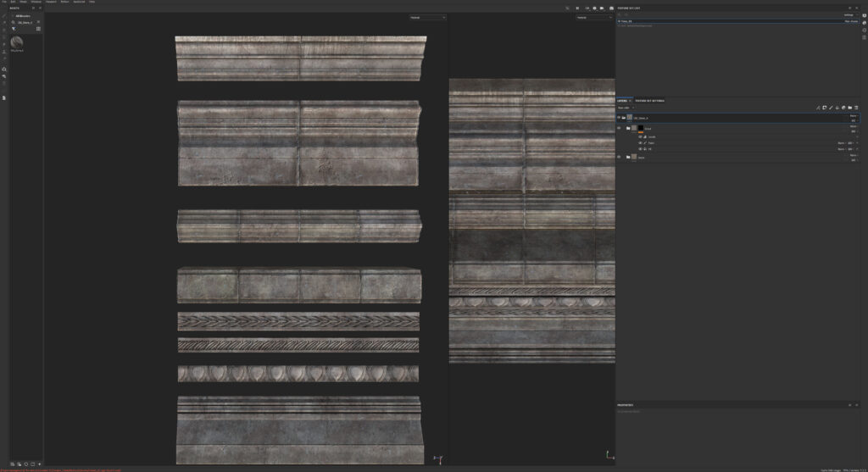Add a fill layer with bucket icon
Screen dimensions: 868x472
(x=837, y=108)
